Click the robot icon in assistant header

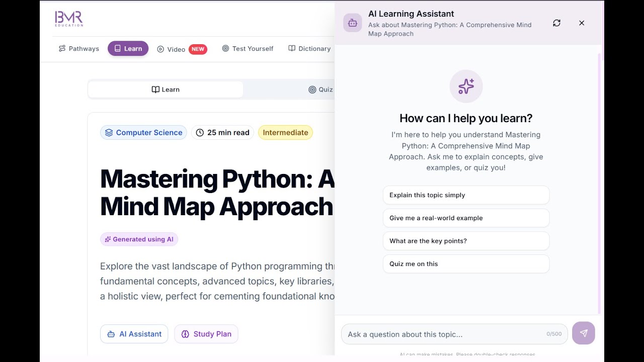click(352, 23)
